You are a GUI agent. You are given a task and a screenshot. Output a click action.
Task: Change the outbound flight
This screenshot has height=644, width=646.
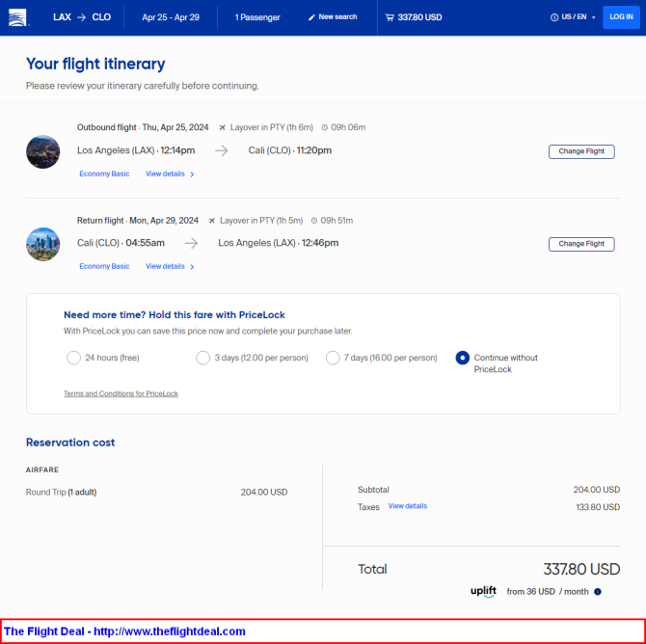tap(581, 151)
